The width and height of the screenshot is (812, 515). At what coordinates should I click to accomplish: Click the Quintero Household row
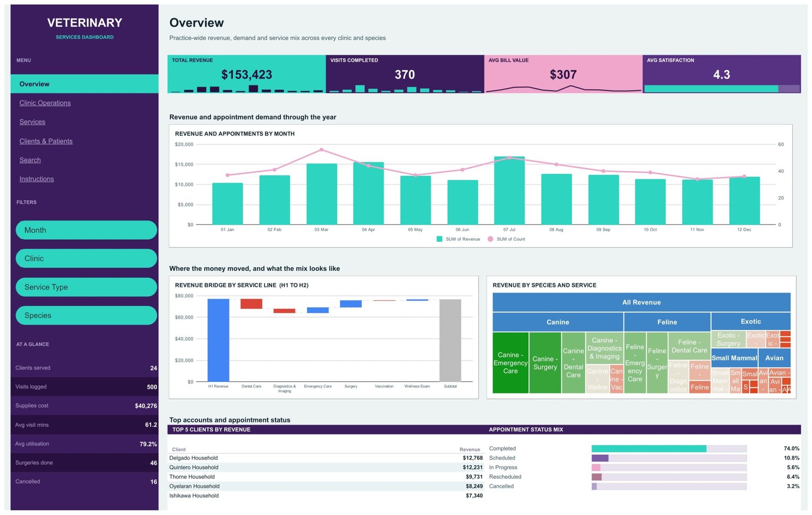coord(326,467)
